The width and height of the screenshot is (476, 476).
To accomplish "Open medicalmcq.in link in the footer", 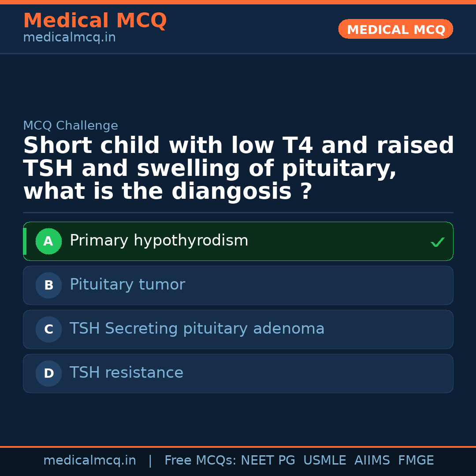I will (89, 461).
